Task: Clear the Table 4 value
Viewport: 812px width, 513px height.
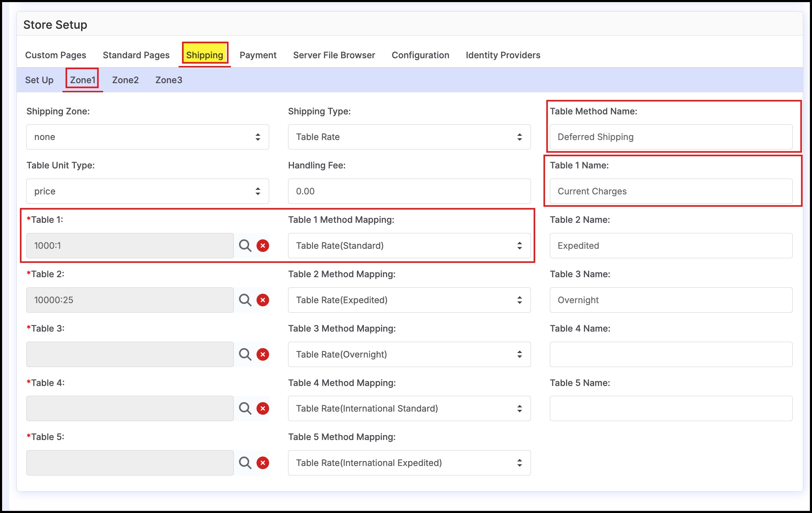Action: point(263,408)
